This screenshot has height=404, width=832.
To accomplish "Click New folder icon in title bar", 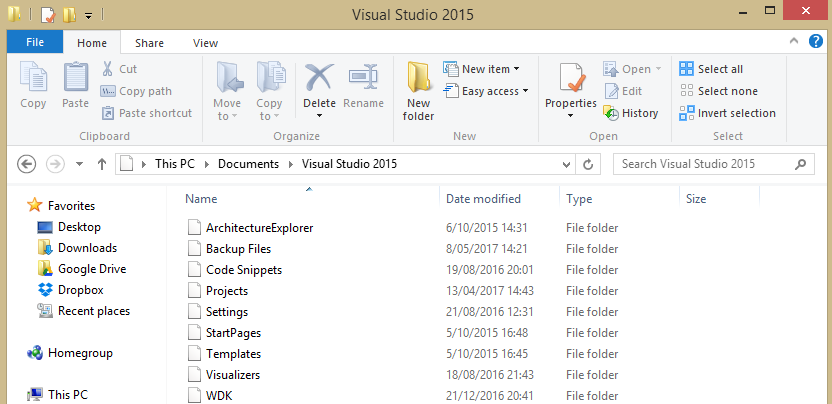I will (70, 14).
